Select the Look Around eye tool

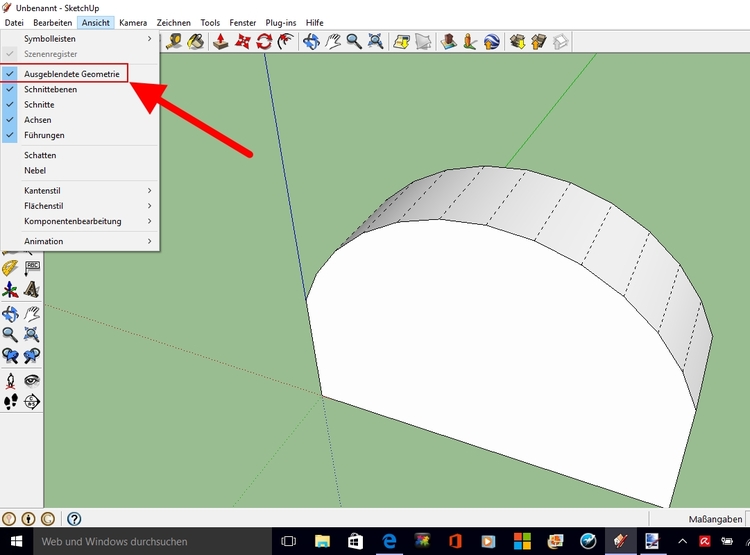pyautogui.click(x=32, y=381)
